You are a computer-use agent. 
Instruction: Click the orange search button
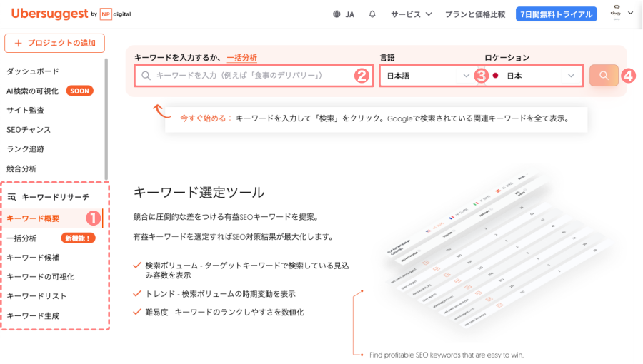pos(604,76)
